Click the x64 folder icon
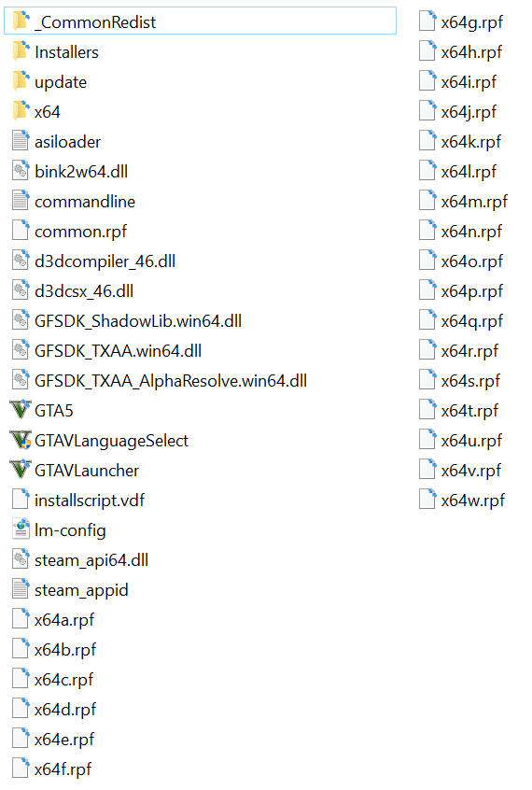 click(x=21, y=111)
